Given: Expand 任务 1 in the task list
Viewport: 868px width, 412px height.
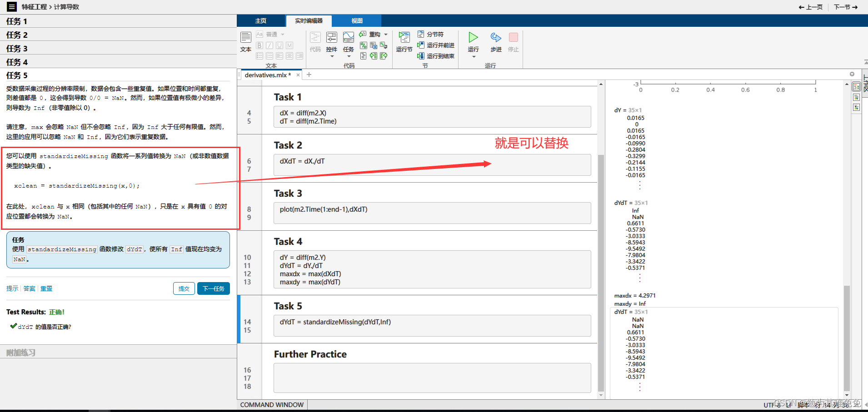Looking at the screenshot, I should point(118,21).
